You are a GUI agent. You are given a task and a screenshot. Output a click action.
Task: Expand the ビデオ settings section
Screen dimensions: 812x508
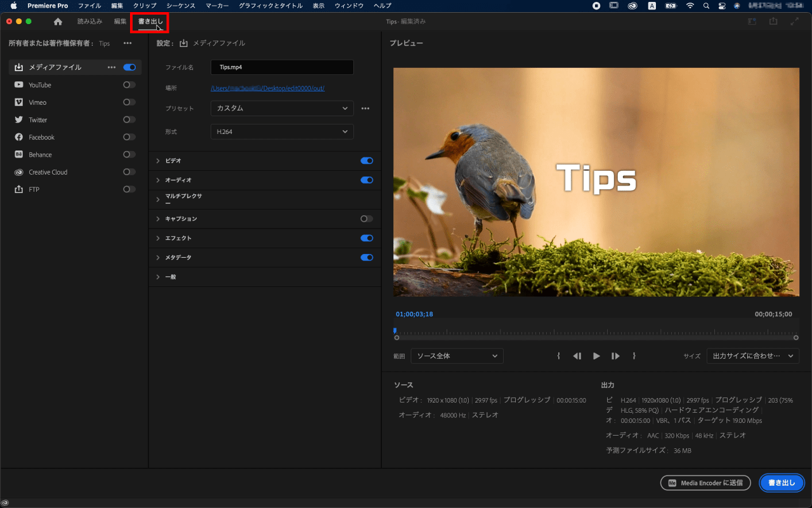[158, 161]
